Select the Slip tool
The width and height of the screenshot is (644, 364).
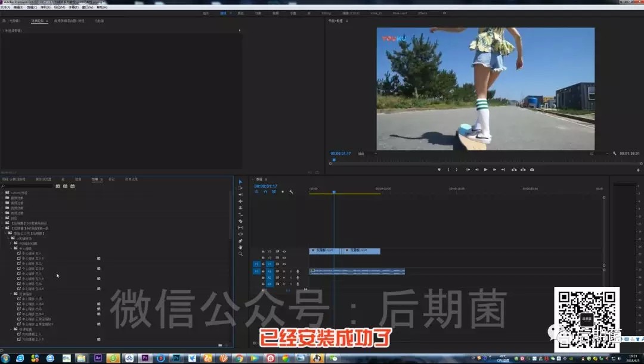(x=240, y=228)
